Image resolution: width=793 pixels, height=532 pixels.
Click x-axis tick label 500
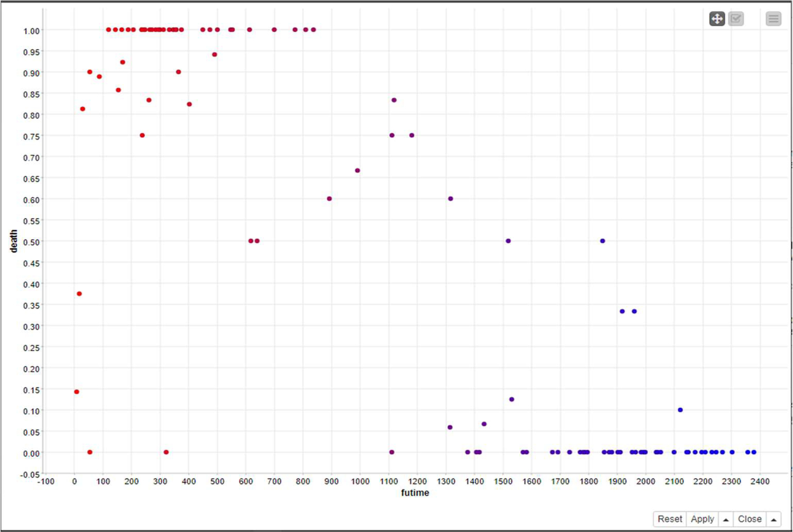coord(217,481)
